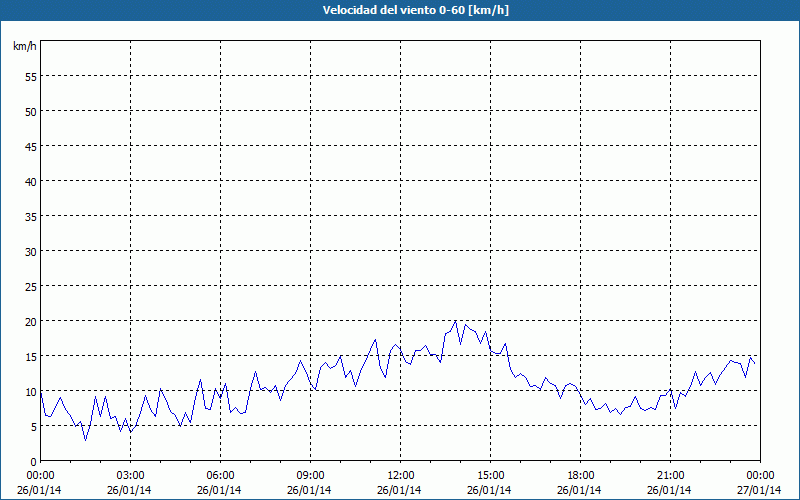Click the x-axis time label 03:00

[131, 476]
